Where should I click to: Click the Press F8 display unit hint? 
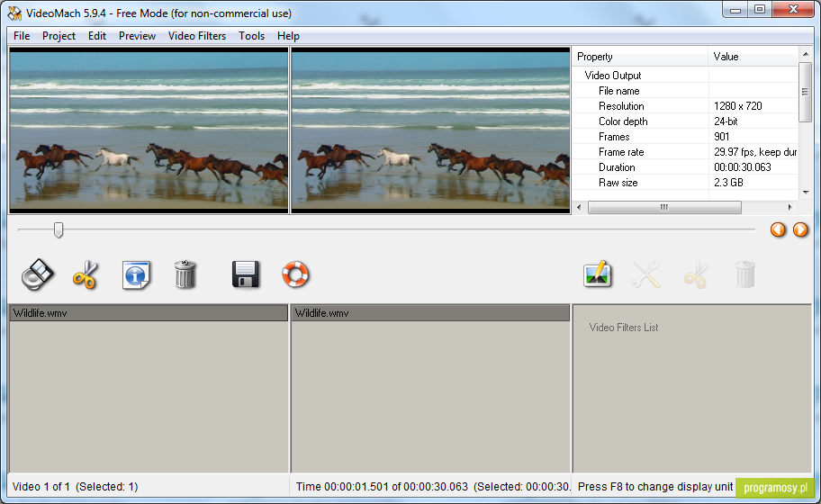(655, 487)
